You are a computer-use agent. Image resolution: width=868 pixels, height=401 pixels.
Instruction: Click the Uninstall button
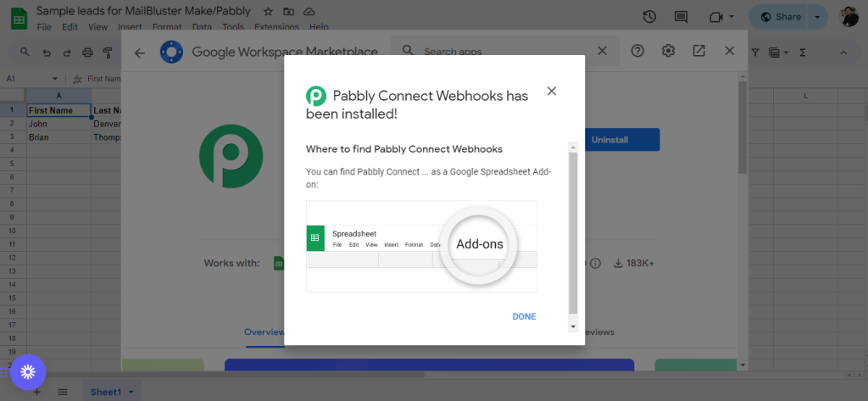pos(622,140)
